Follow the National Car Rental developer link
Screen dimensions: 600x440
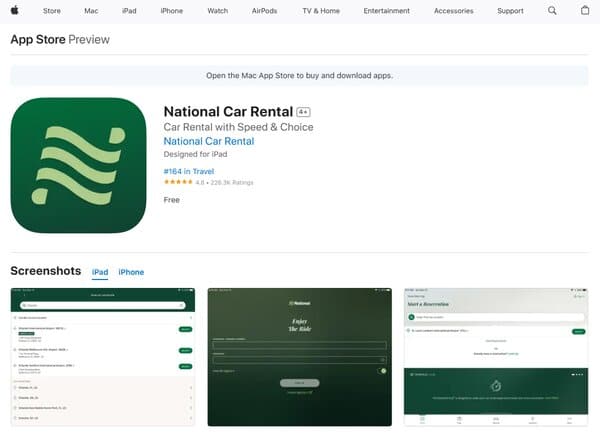point(209,141)
